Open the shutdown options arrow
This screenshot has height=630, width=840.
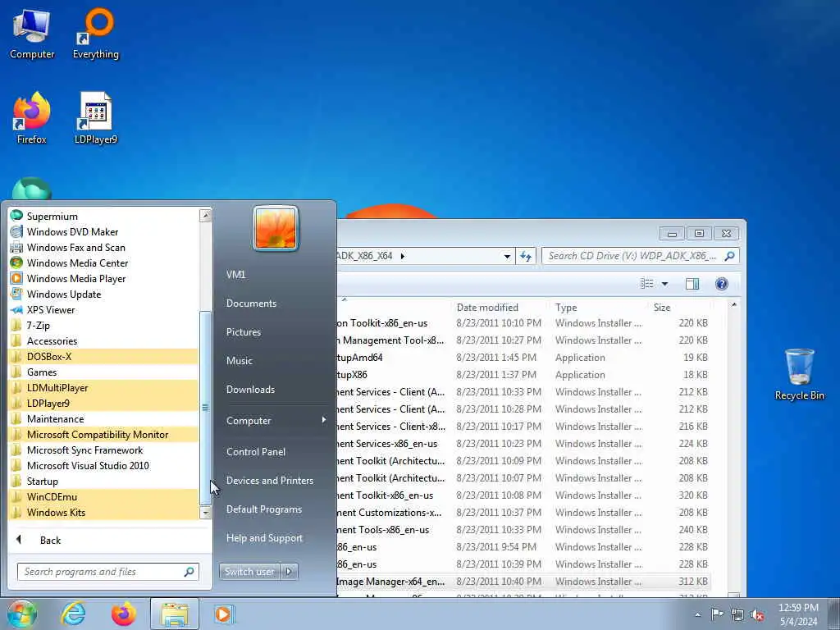pos(290,572)
